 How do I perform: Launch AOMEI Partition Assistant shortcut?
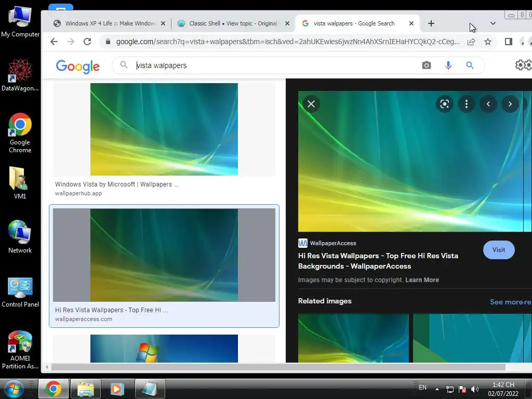tap(20, 350)
